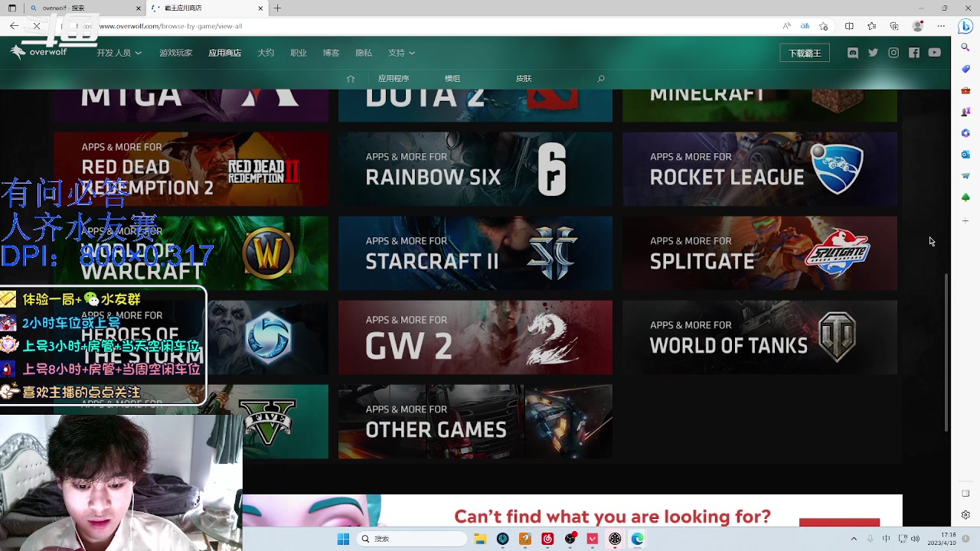Open Microsoft Edge taskbar icon

click(x=637, y=539)
